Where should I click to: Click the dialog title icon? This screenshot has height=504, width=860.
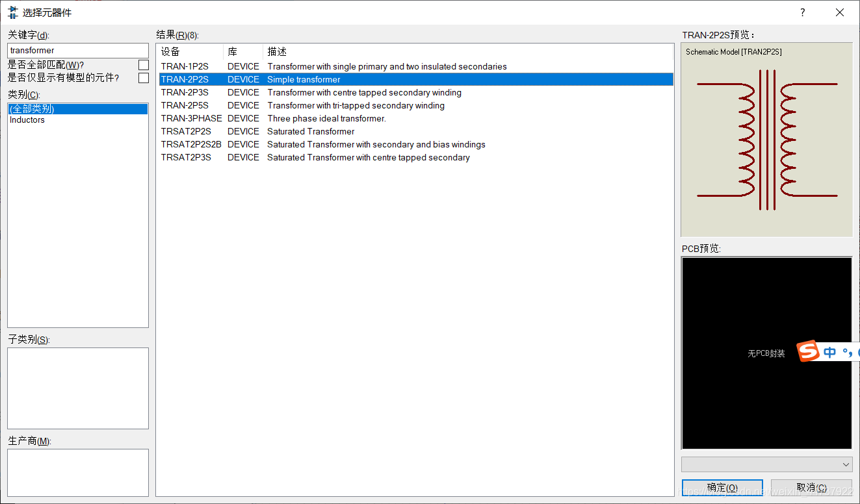pyautogui.click(x=13, y=12)
